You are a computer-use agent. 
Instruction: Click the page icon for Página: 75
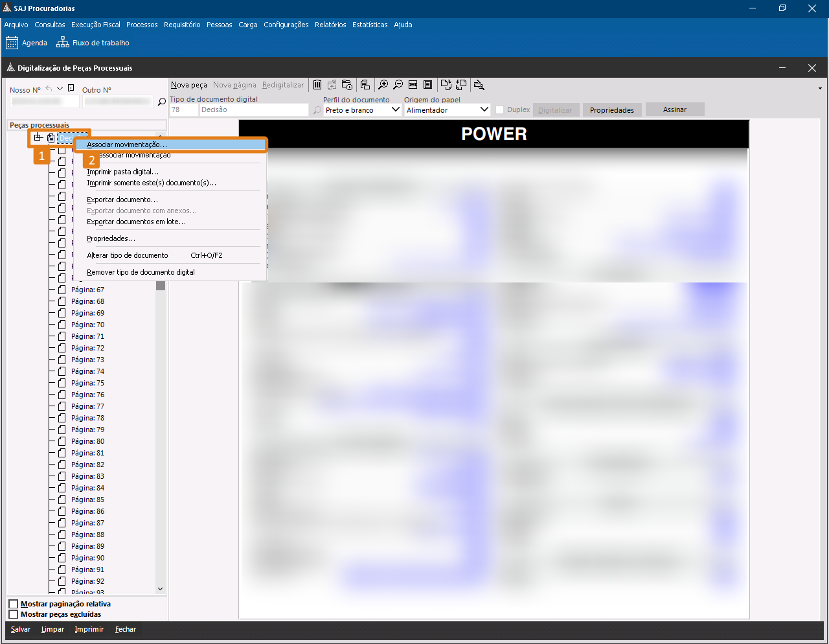click(62, 383)
